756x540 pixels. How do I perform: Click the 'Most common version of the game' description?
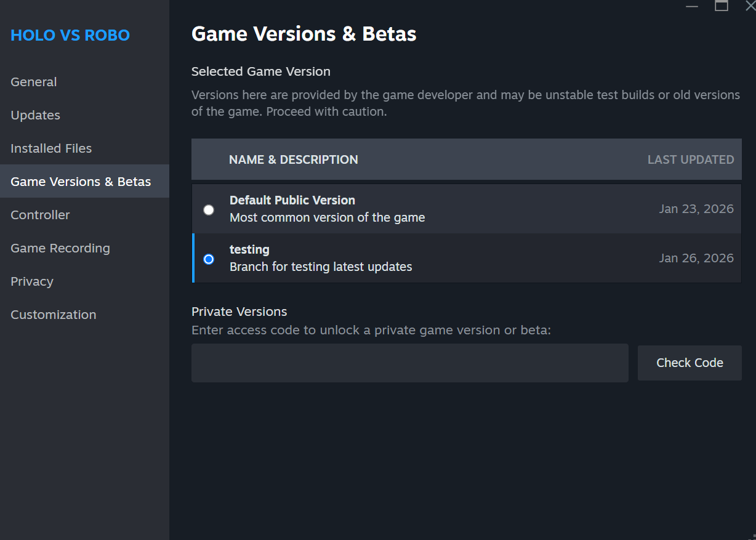point(327,217)
